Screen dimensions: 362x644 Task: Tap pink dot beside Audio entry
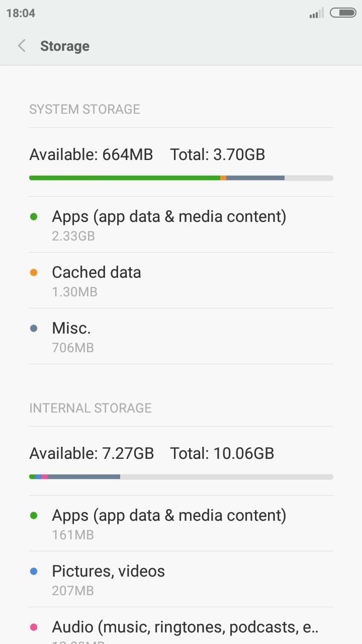[34, 627]
